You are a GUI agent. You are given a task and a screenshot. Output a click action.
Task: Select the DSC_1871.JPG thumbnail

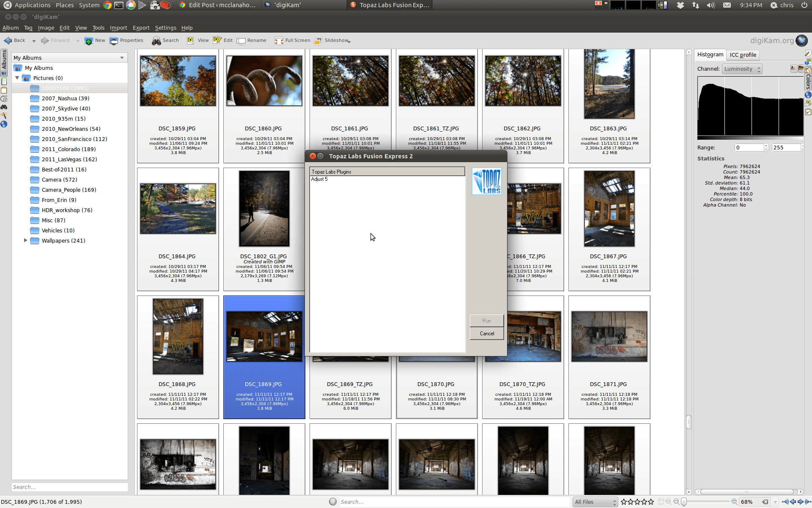(609, 337)
